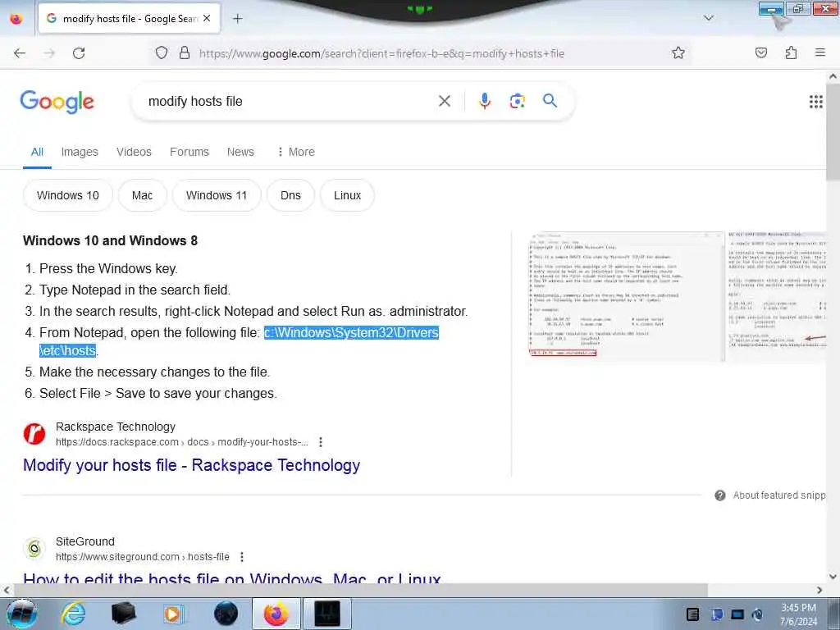
Task: Open SiteGround edit hosts file result link
Action: pyautogui.click(x=232, y=577)
